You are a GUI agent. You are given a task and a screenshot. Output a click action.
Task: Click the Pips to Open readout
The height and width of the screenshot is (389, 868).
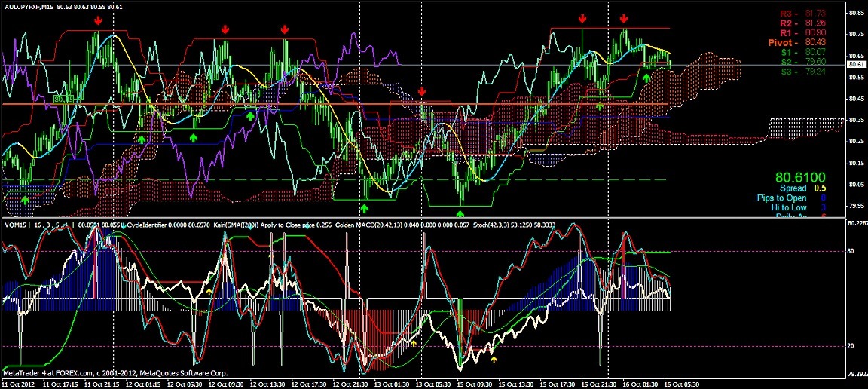point(793,198)
